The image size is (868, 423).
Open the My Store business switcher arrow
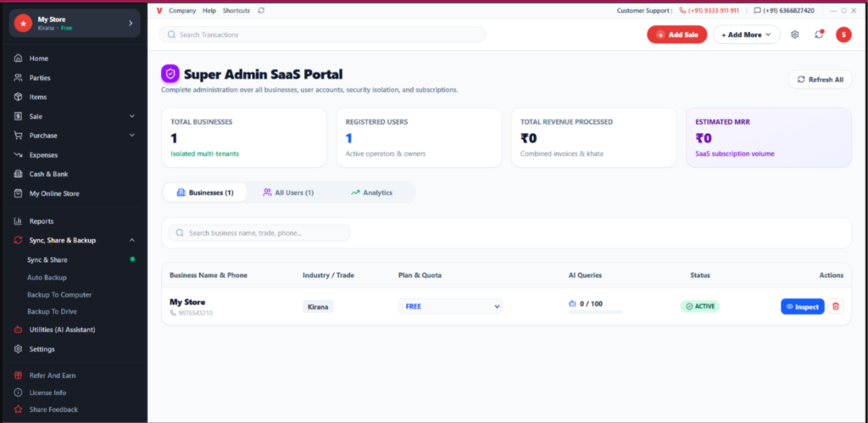coord(131,23)
